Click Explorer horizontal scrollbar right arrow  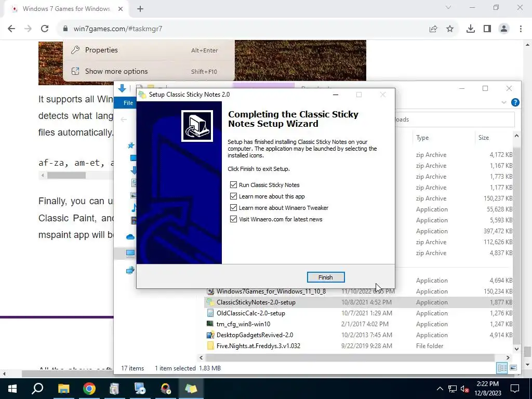[508, 357]
